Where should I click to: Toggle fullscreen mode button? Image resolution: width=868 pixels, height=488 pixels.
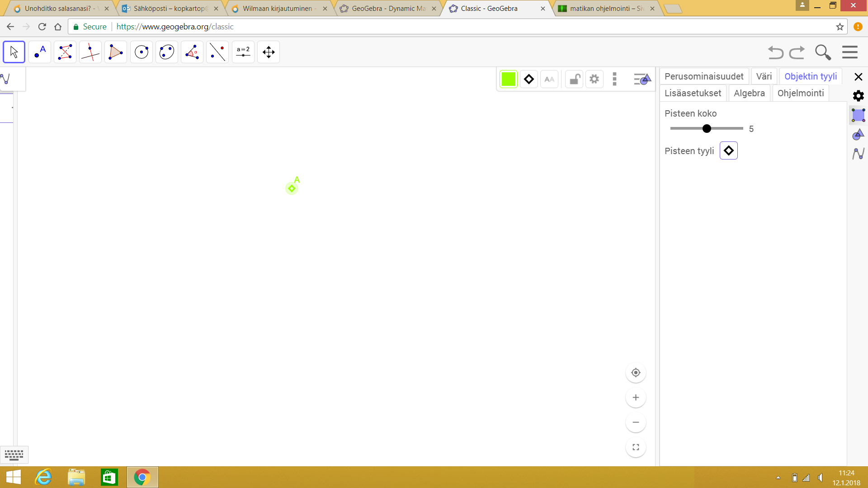[x=636, y=447]
